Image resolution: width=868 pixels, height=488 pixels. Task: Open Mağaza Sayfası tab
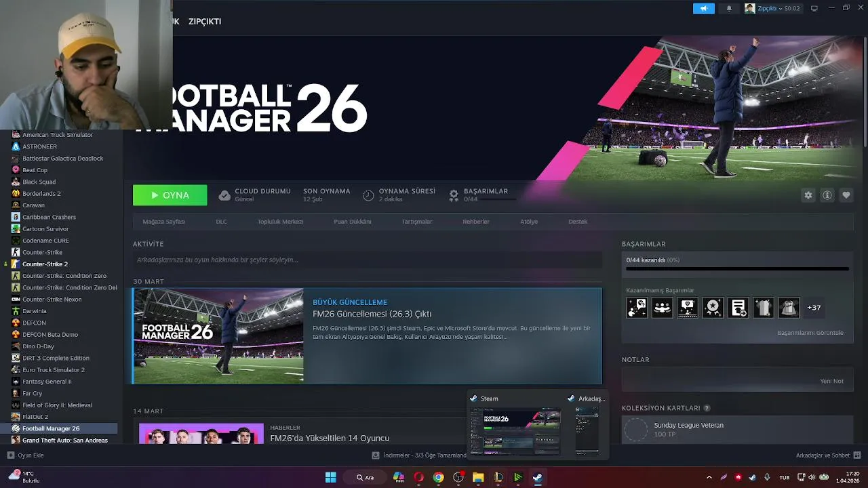pyautogui.click(x=163, y=222)
